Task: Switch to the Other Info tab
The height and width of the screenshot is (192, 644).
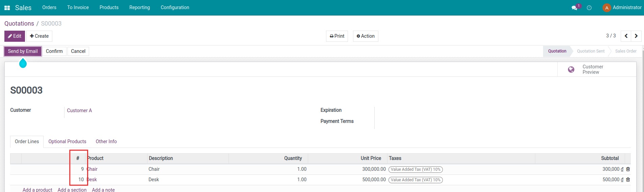Action: (x=106, y=141)
